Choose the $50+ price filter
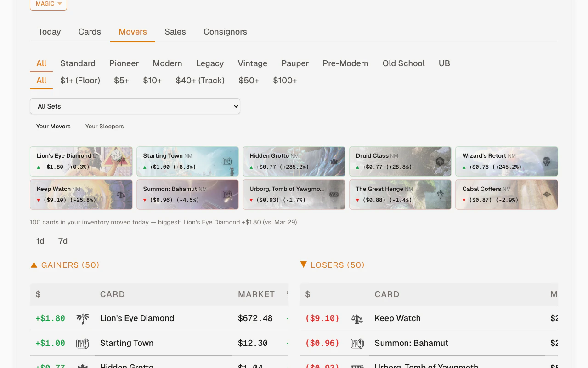Viewport: 588px width, 368px height. pyautogui.click(x=249, y=80)
